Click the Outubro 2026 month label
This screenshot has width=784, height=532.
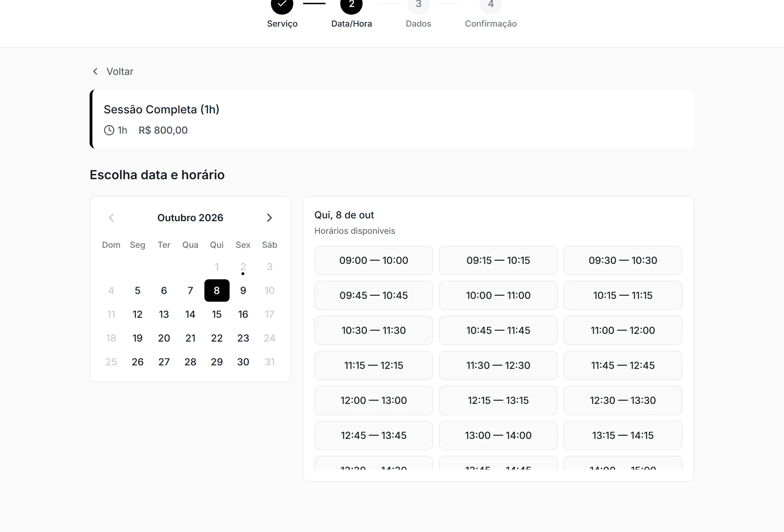pyautogui.click(x=190, y=218)
